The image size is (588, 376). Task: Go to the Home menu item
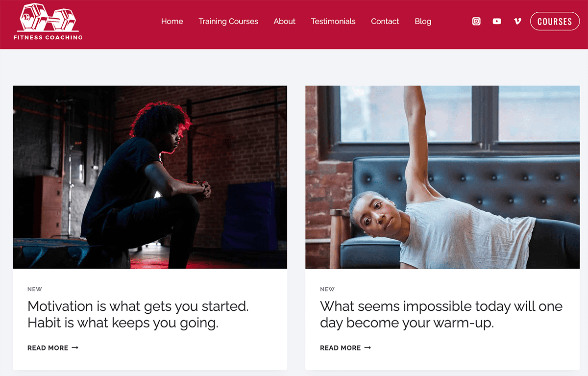coord(172,21)
